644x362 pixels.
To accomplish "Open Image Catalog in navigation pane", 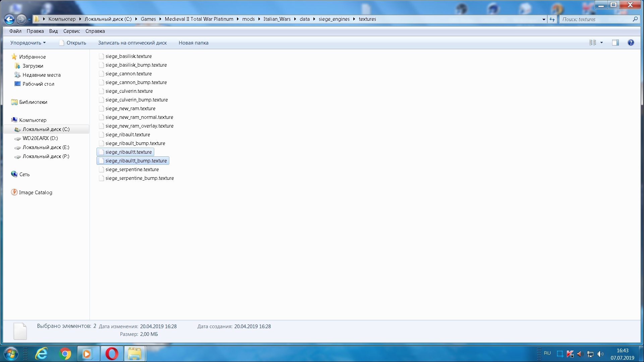I will coord(36,193).
